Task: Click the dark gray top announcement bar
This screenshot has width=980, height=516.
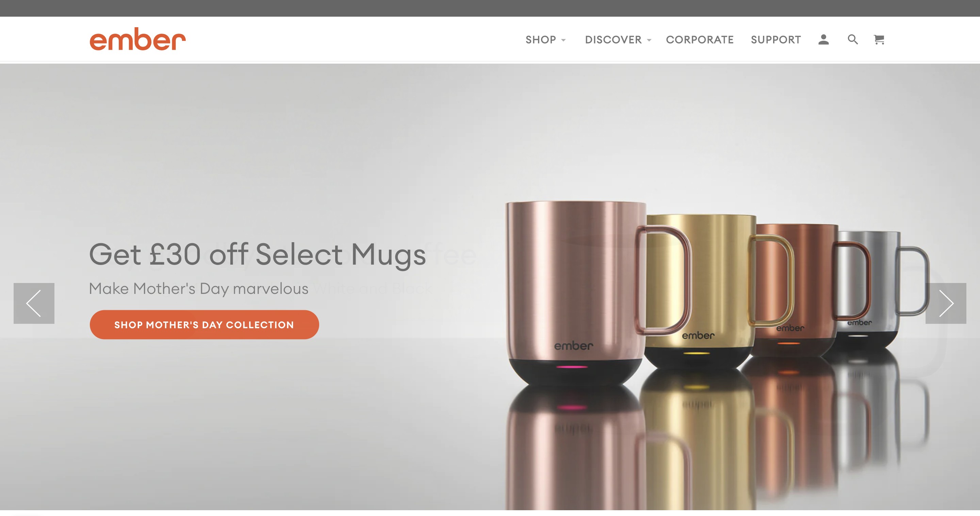Action: pos(490,8)
